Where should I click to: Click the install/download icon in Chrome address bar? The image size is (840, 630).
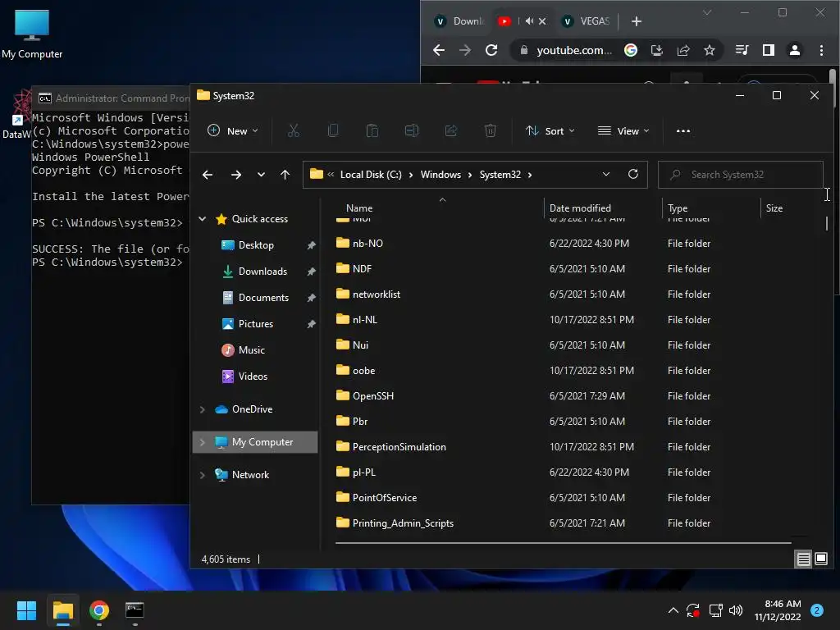[x=657, y=50]
